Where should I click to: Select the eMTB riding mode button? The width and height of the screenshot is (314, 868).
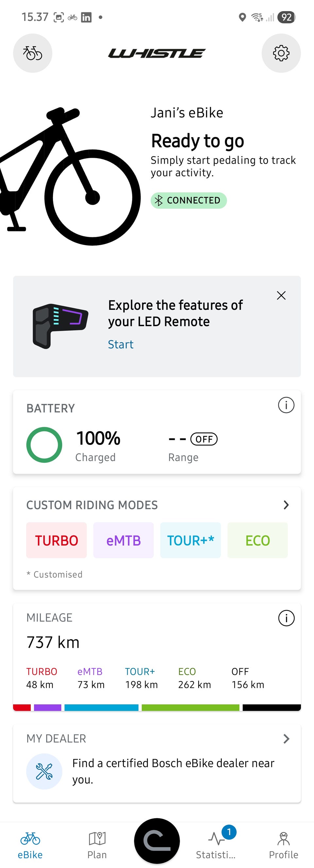123,540
